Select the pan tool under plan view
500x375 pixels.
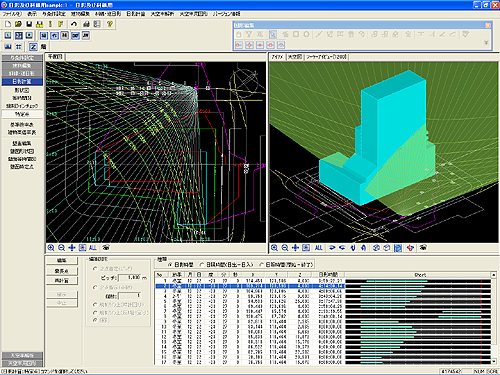click(x=72, y=248)
